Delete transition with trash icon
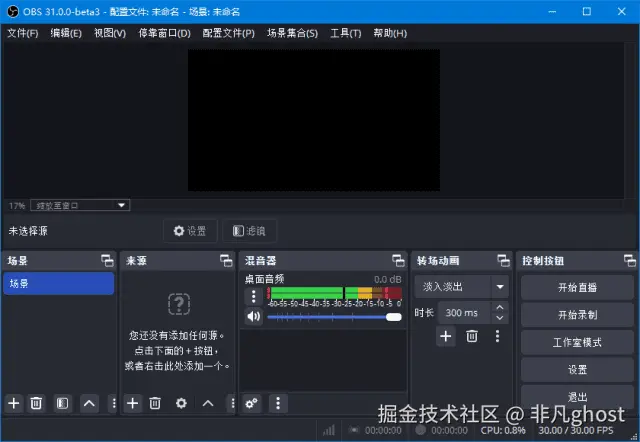The height and width of the screenshot is (442, 640). tap(472, 336)
